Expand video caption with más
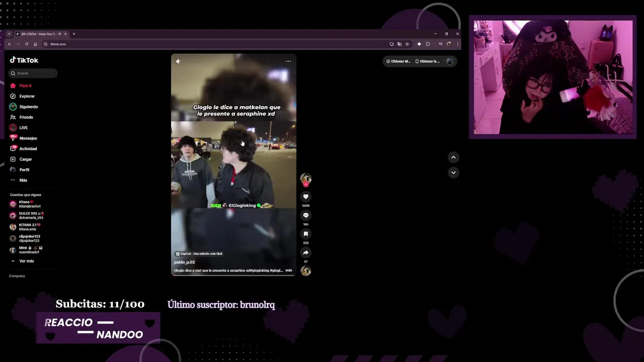The height and width of the screenshot is (362, 644). (289, 270)
